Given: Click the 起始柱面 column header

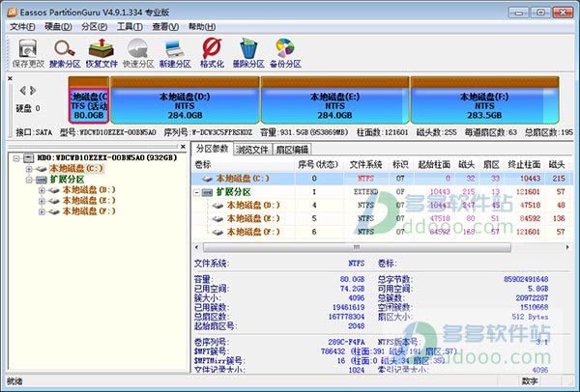Looking at the screenshot, I should 434,165.
